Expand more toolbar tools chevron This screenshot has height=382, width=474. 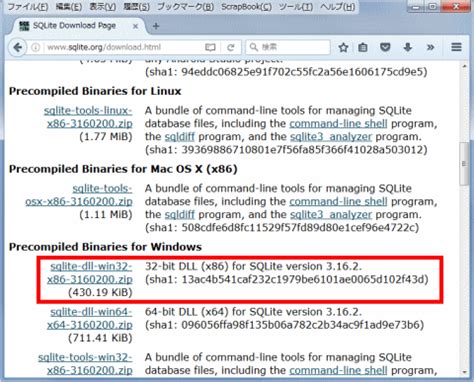point(431,47)
